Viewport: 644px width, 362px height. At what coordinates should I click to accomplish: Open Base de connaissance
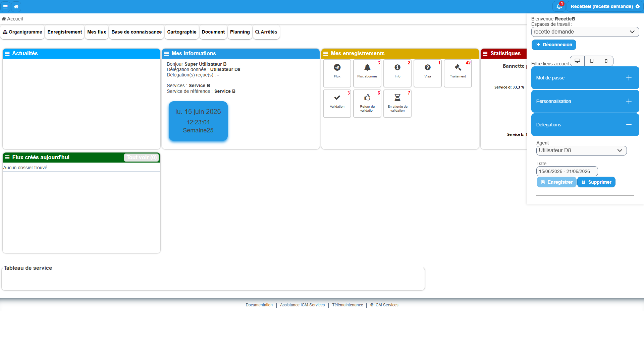137,32
